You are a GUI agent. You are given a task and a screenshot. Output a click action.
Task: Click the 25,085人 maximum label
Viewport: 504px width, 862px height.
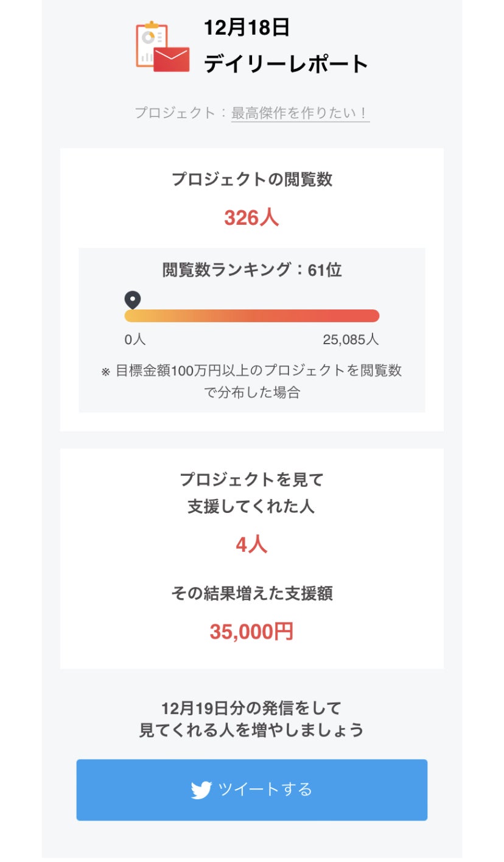pyautogui.click(x=351, y=340)
